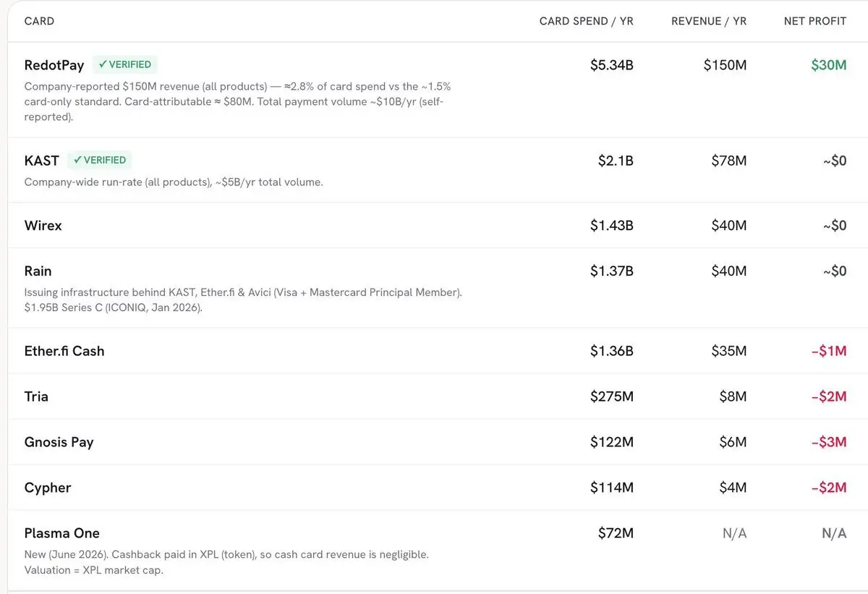
Task: Select Ether.fi Cash's $1.36B card spend
Action: 612,351
